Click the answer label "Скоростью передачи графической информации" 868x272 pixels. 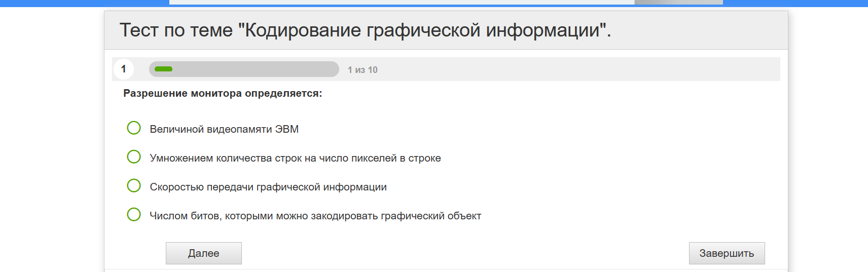[x=268, y=187]
